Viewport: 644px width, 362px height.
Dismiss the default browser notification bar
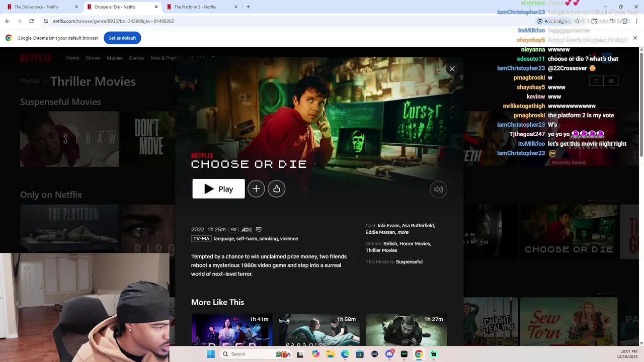point(635,38)
